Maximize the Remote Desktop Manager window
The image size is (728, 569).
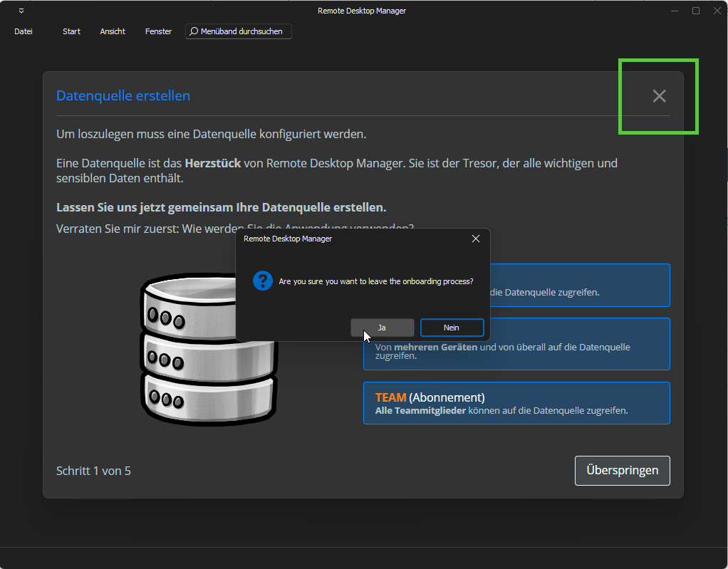click(x=696, y=11)
